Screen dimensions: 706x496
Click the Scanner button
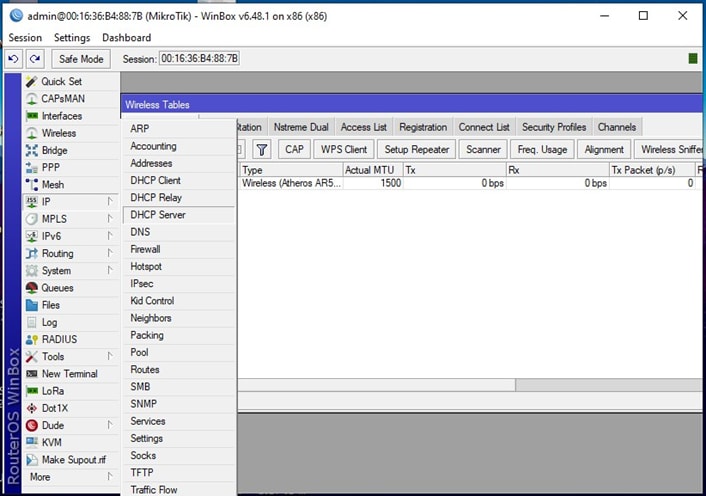[x=483, y=149]
